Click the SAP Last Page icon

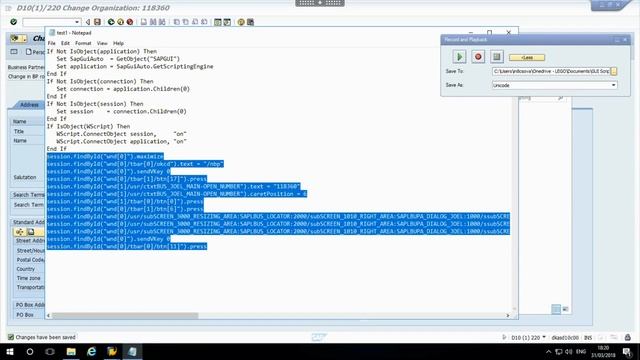pyautogui.click(x=204, y=22)
